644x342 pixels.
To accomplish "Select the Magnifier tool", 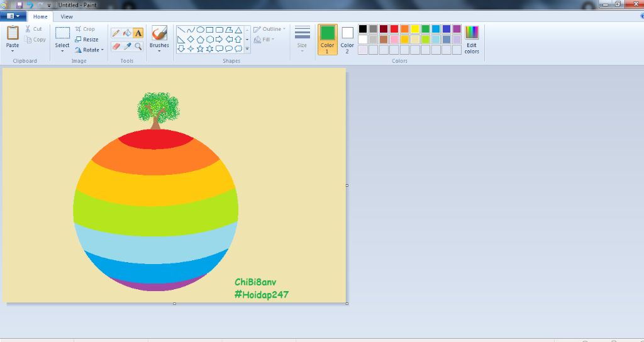I will coord(138,47).
